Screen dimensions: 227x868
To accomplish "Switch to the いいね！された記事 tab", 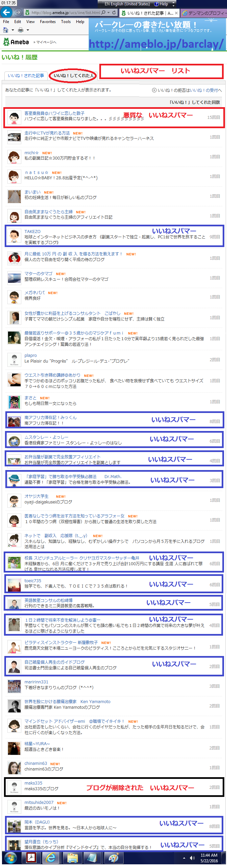I will pos(26,76).
